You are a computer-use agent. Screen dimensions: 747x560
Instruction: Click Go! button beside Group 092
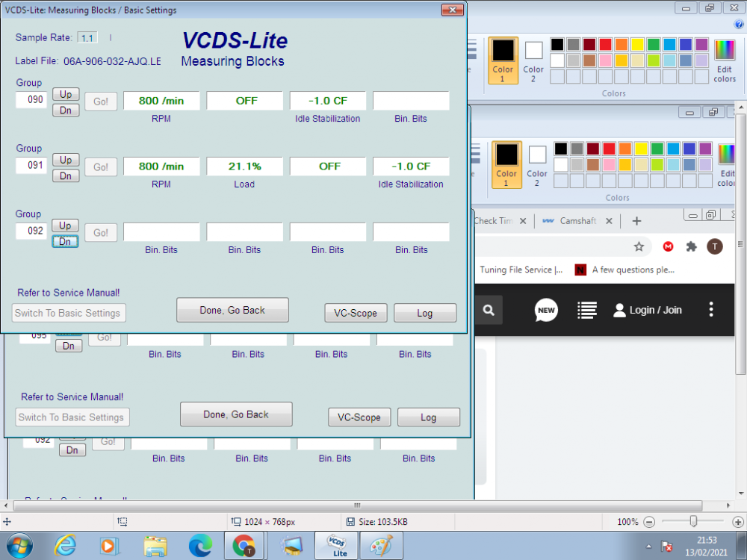click(x=101, y=233)
